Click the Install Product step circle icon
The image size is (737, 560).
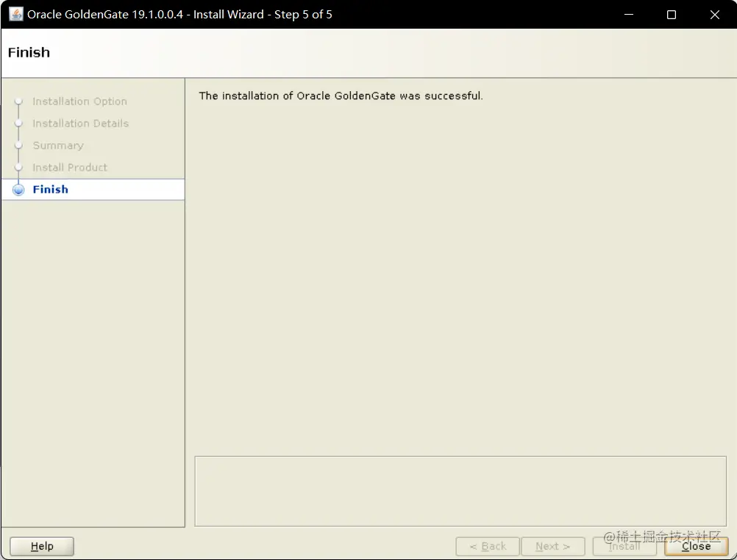point(18,167)
